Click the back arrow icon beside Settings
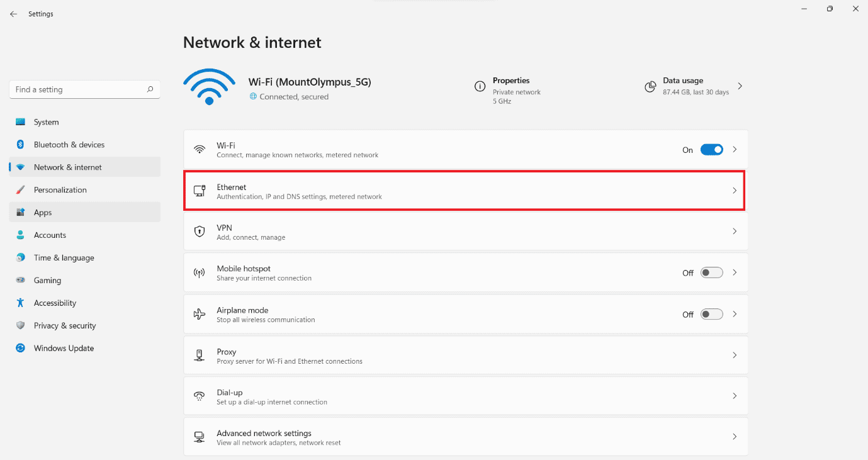 pyautogui.click(x=13, y=14)
